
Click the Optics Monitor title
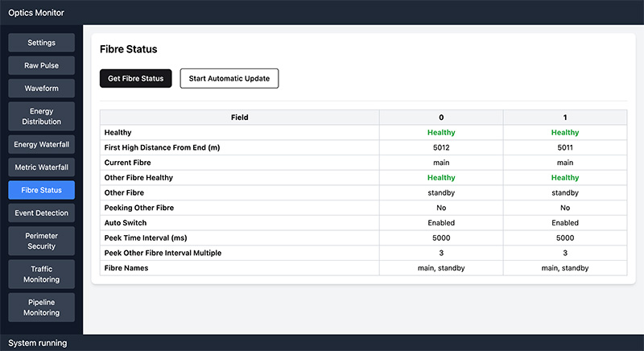point(36,12)
